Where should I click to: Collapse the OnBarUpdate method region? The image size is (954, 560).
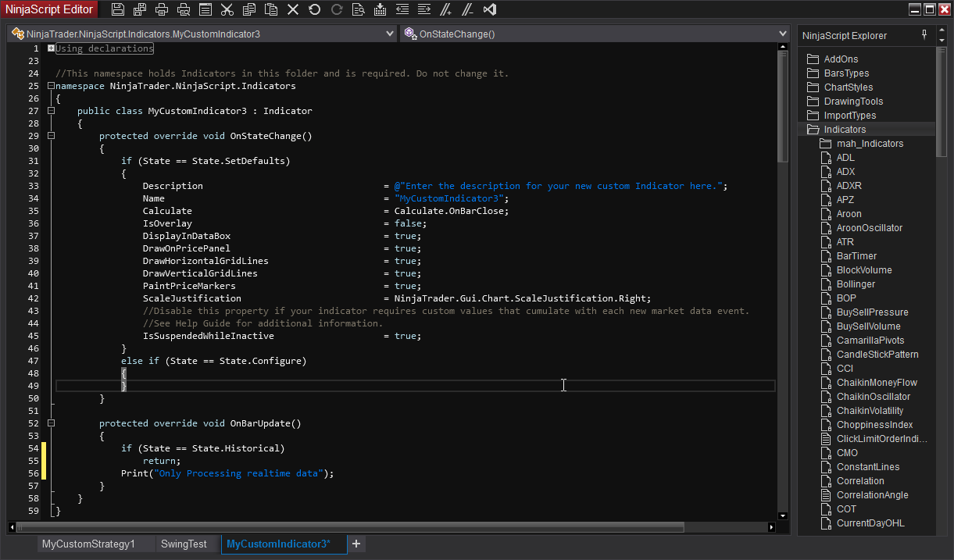pos(52,423)
